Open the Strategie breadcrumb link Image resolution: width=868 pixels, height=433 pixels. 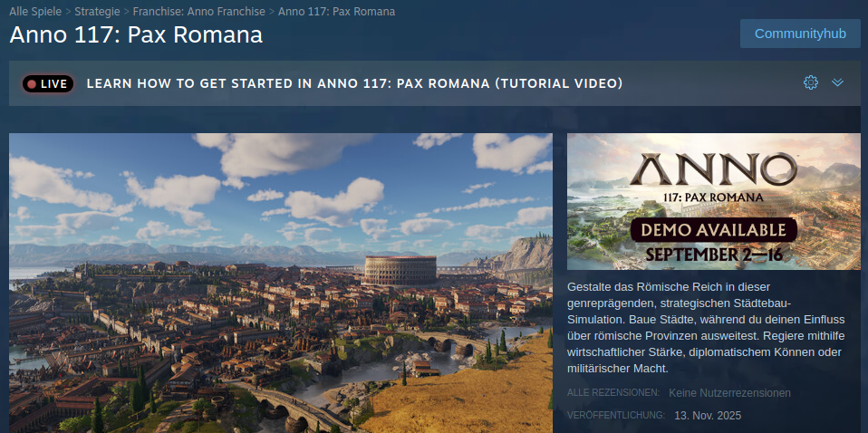pos(98,11)
